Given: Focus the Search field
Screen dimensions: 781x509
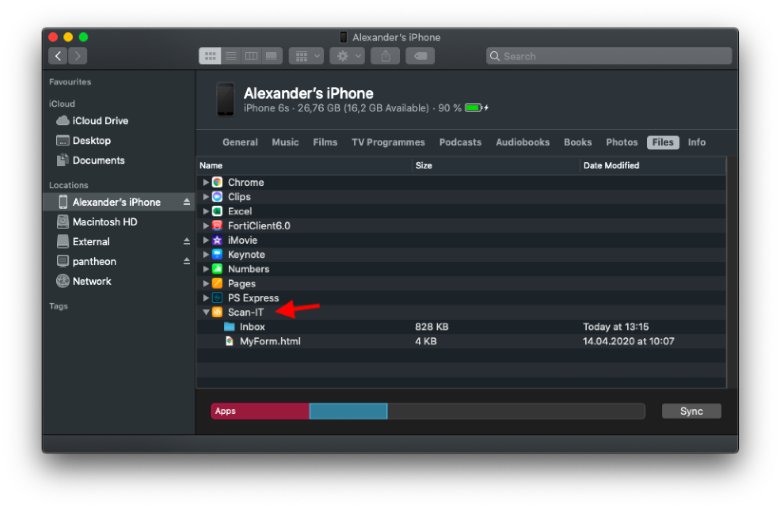Looking at the screenshot, I should click(x=609, y=56).
